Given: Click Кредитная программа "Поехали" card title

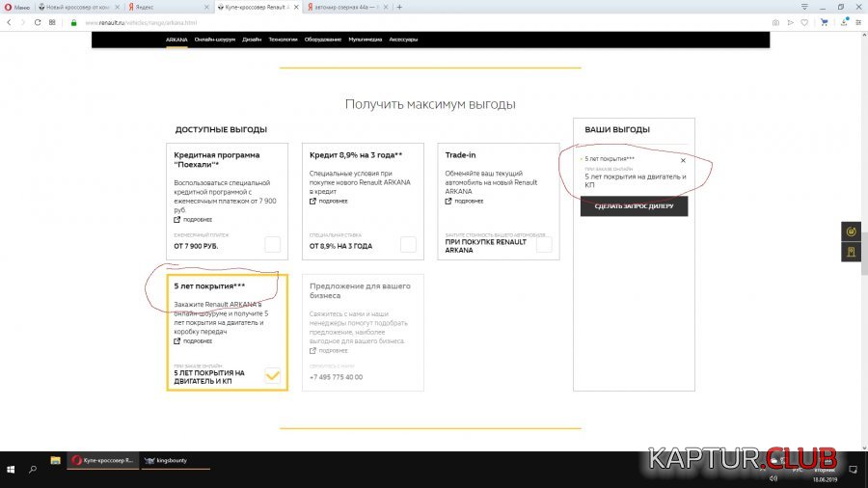Looking at the screenshot, I should click(x=217, y=160).
